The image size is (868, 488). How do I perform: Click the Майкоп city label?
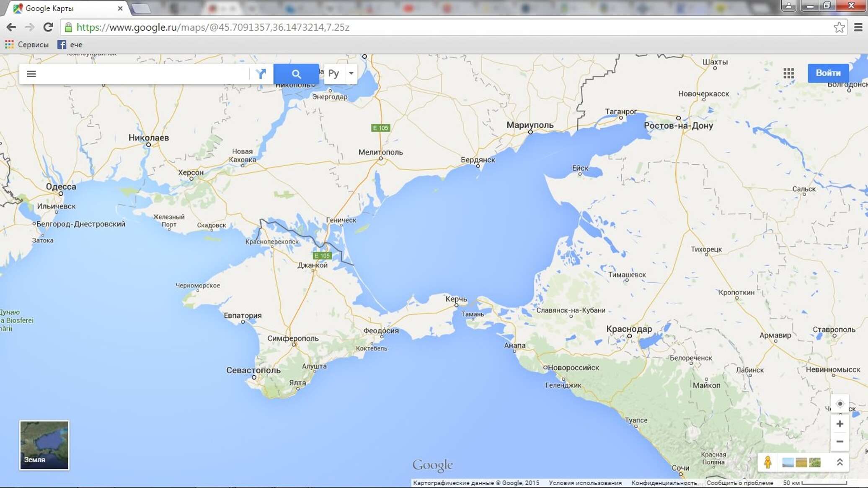click(707, 385)
